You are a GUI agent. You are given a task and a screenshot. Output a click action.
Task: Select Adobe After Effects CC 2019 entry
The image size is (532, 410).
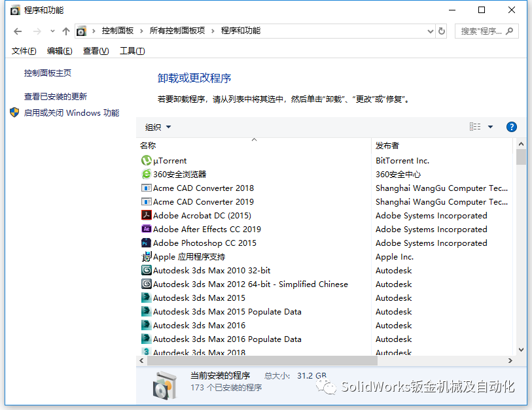(207, 230)
